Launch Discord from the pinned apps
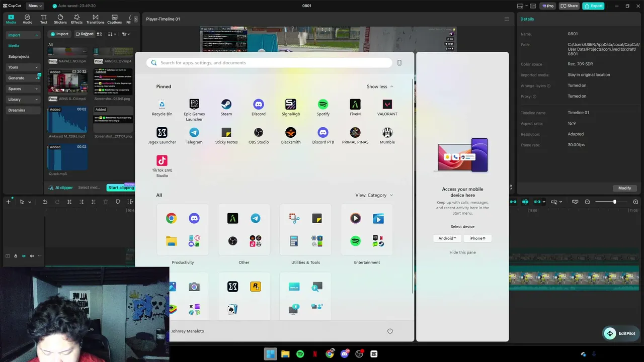The height and width of the screenshot is (362, 644). [x=259, y=107]
